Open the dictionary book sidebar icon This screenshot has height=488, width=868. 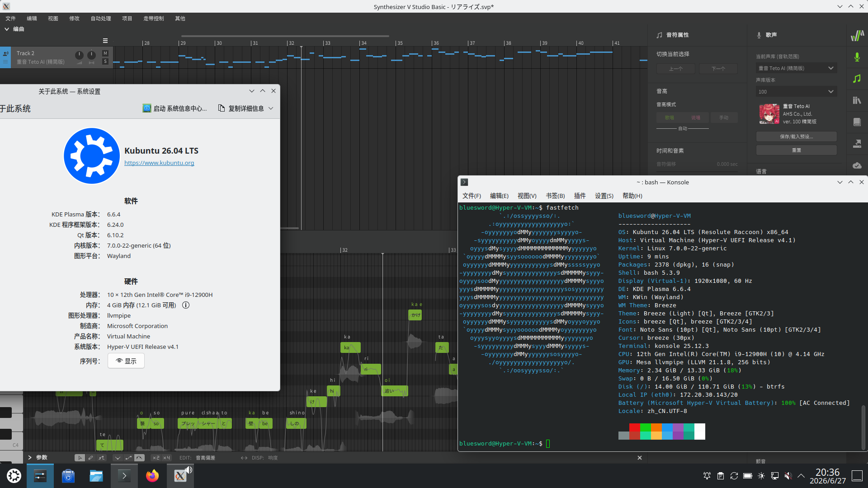pyautogui.click(x=857, y=122)
